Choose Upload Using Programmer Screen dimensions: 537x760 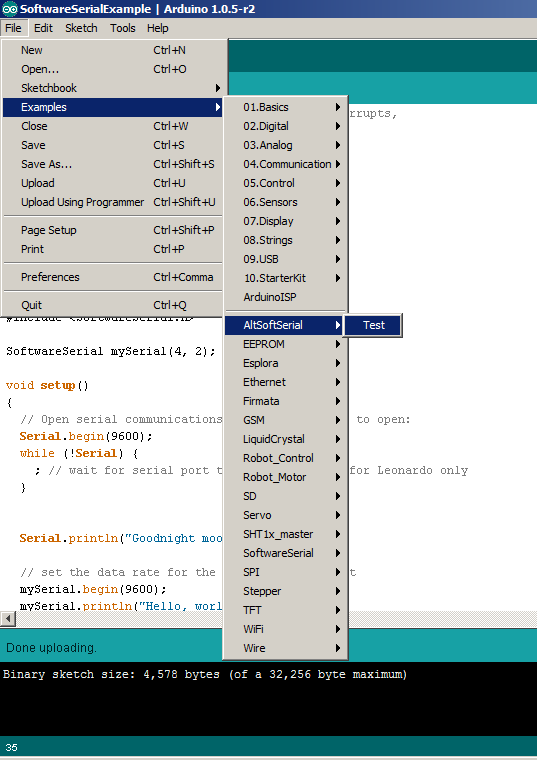point(112,202)
